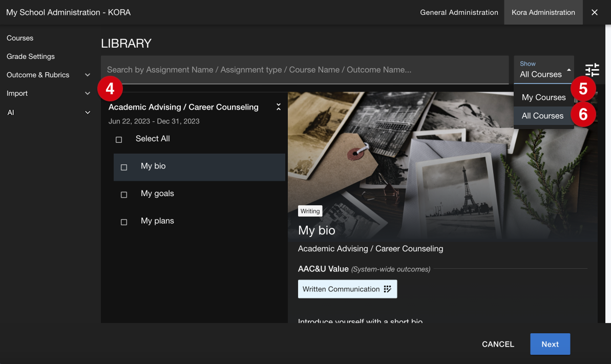The width and height of the screenshot is (611, 364).
Task: Click the AAC&U Value label
Action: tap(323, 269)
